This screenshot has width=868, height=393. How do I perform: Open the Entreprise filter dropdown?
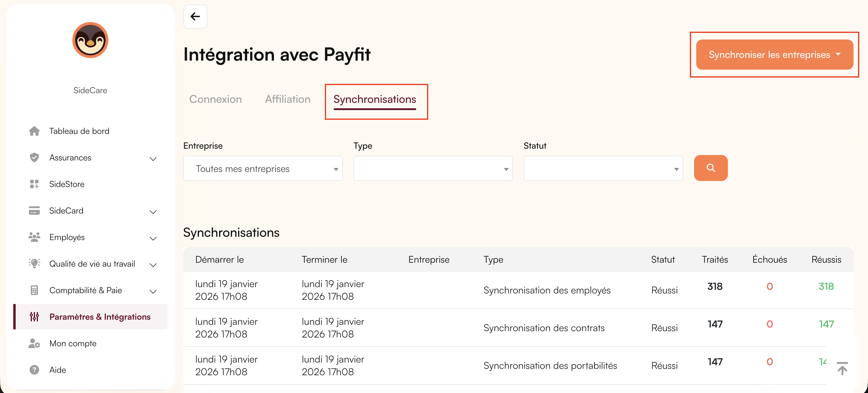pos(263,168)
